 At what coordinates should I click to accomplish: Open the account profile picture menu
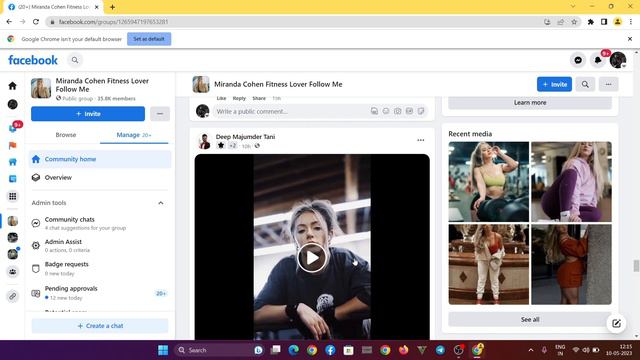[618, 60]
